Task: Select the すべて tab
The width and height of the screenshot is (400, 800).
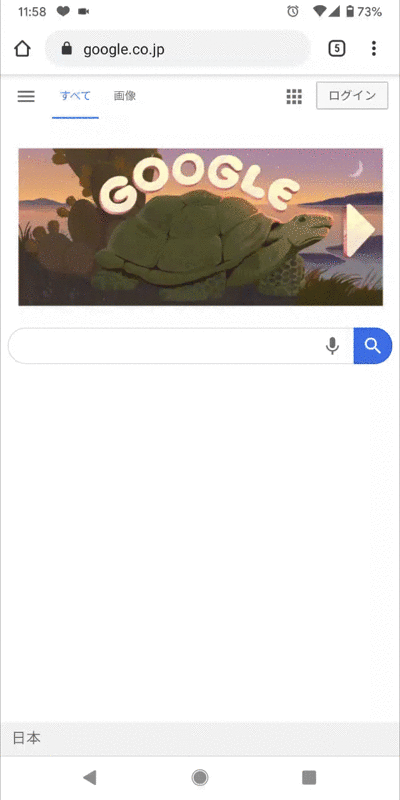Action: pos(76,96)
